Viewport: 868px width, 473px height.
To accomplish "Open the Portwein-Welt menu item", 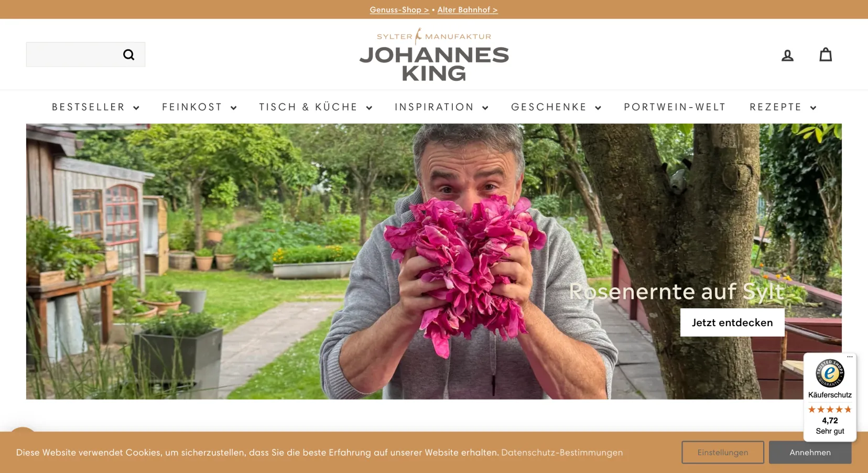I will 675,107.
